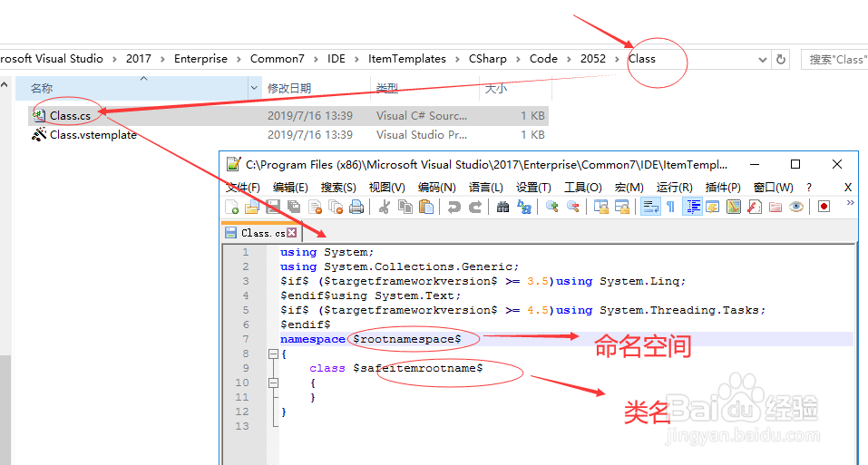Toggle show all characters pilcrow icon
The image size is (868, 465).
[x=670, y=207]
